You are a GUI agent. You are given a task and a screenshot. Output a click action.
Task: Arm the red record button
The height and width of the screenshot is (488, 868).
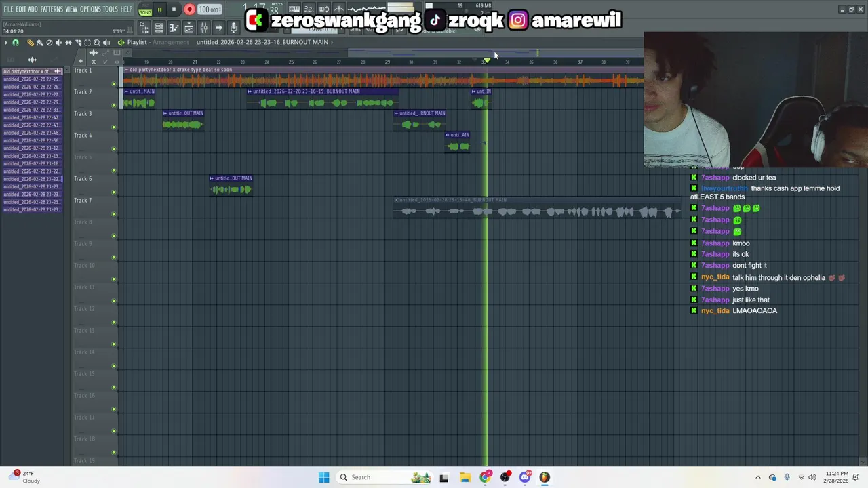point(189,9)
